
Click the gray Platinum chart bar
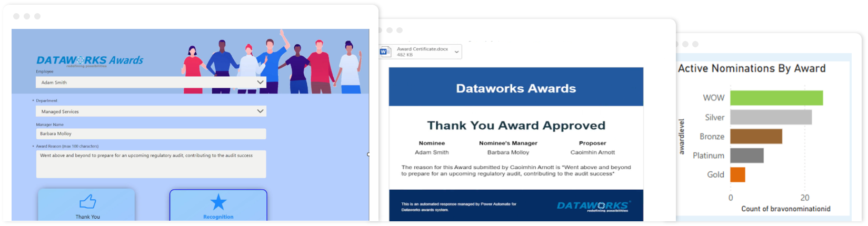[746, 156]
